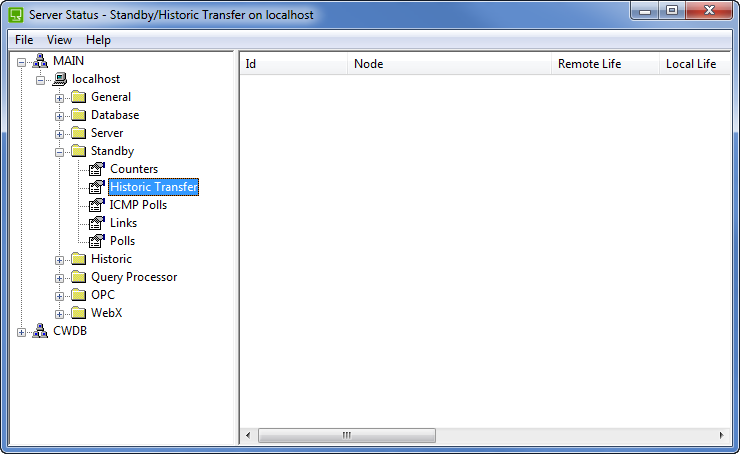The width and height of the screenshot is (740, 454).
Task: Expand the General folder node
Action: pos(60,98)
